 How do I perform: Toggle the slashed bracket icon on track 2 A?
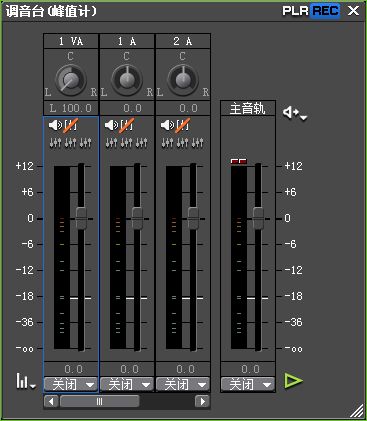pyautogui.click(x=183, y=125)
